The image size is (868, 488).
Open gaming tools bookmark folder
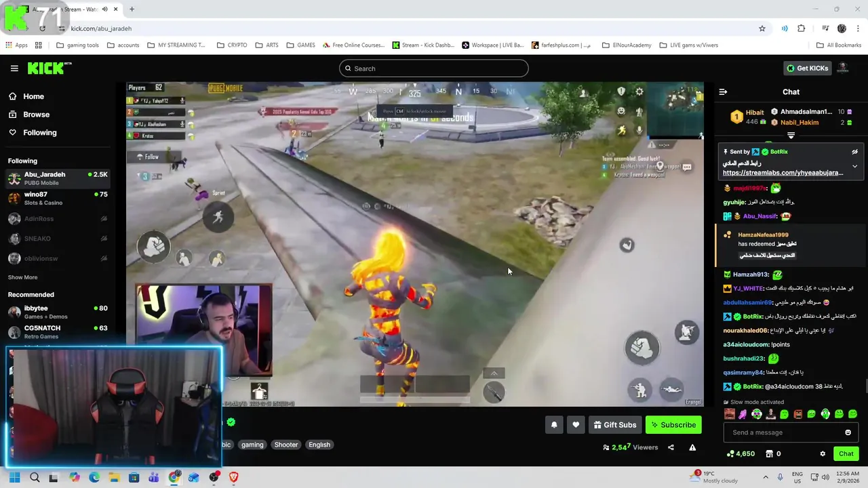(x=77, y=45)
